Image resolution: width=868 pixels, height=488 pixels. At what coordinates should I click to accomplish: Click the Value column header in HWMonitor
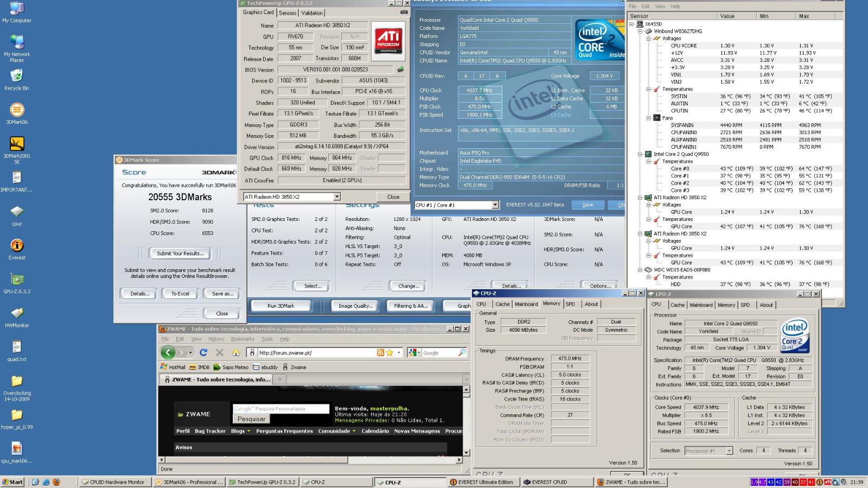[x=737, y=16]
